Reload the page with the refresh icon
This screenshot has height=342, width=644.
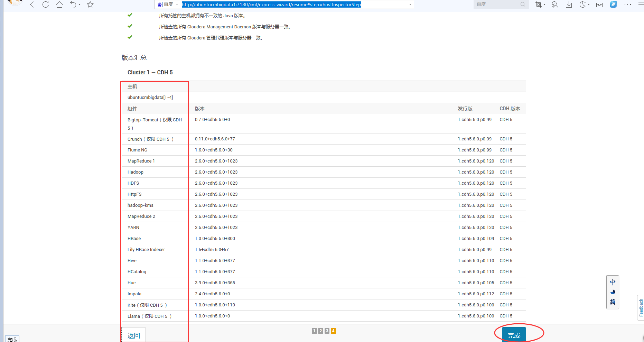click(x=46, y=4)
